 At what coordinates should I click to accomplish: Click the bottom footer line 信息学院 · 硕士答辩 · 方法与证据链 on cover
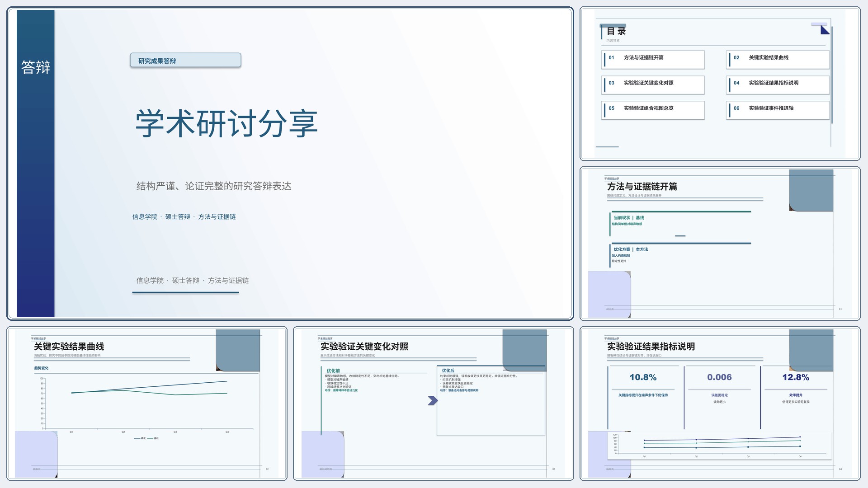point(193,281)
